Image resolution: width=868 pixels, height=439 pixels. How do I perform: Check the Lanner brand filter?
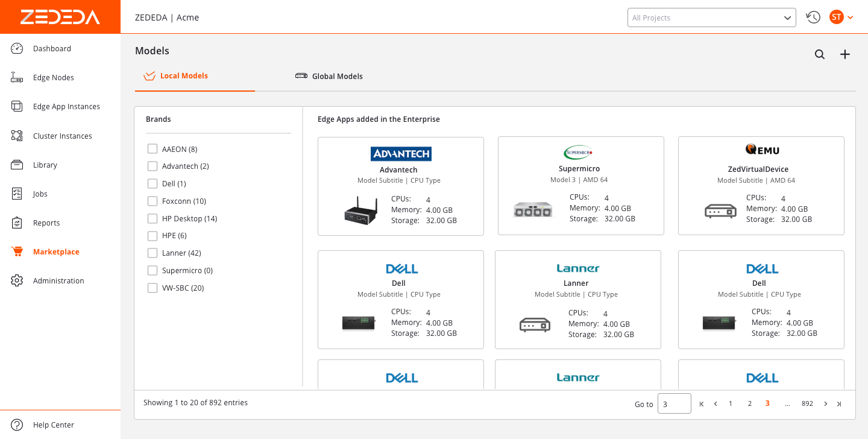153,253
